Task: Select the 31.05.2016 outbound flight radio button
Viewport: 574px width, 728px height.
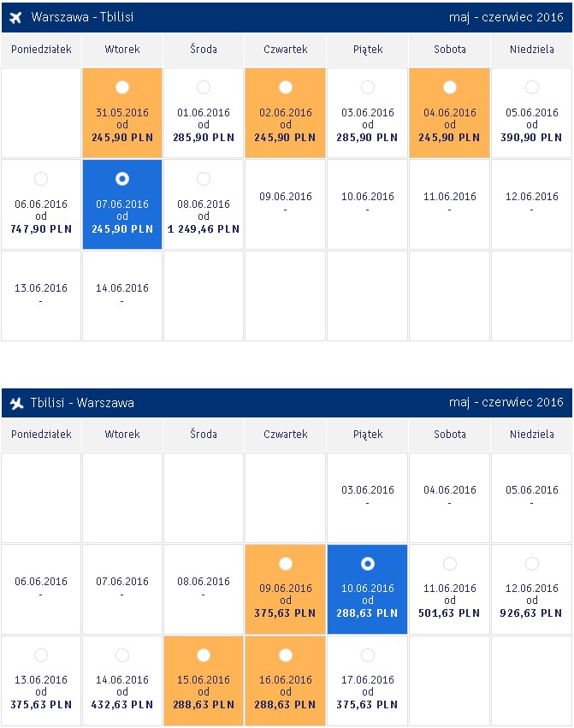Action: 122,86
